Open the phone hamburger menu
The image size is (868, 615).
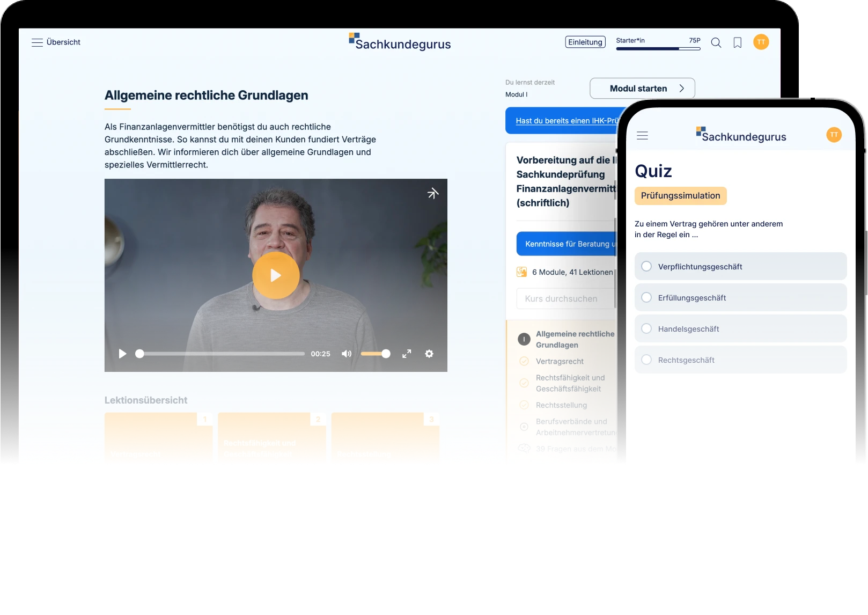pos(642,136)
